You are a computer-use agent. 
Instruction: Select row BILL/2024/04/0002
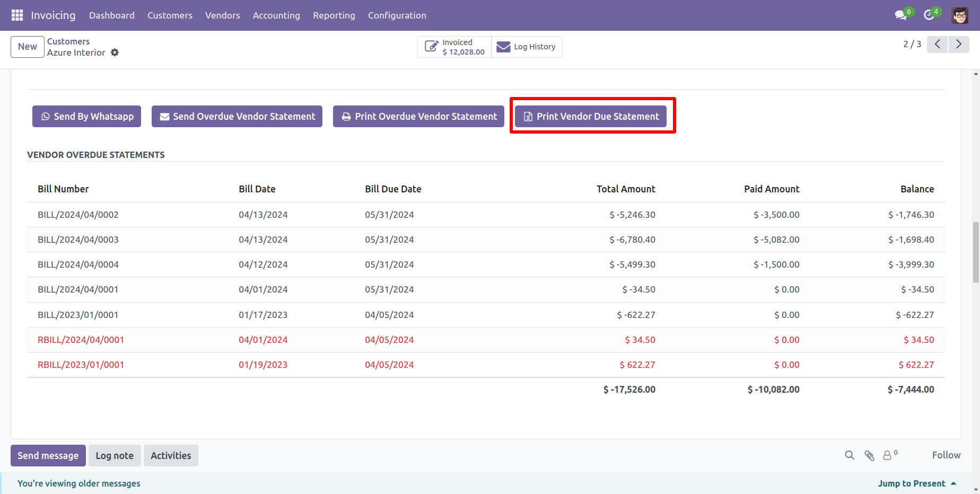point(486,215)
